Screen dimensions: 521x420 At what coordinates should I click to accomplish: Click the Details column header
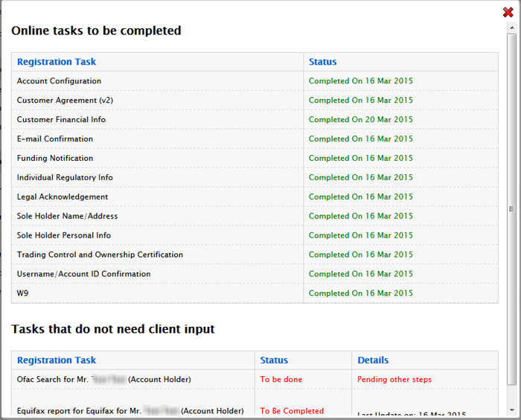point(373,360)
